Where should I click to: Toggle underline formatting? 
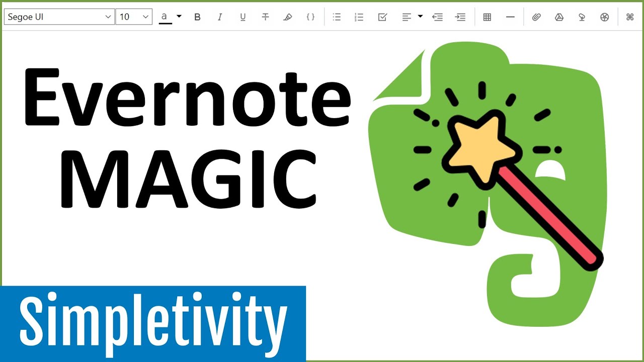tap(243, 17)
